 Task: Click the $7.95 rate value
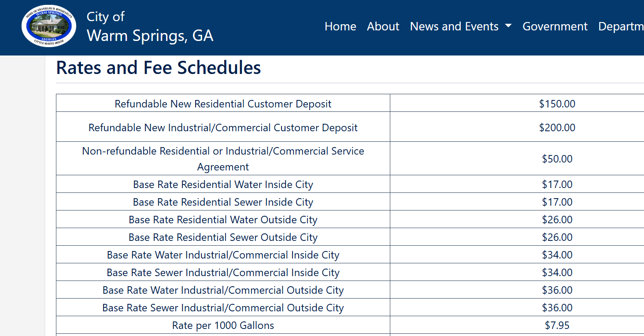coord(557,325)
